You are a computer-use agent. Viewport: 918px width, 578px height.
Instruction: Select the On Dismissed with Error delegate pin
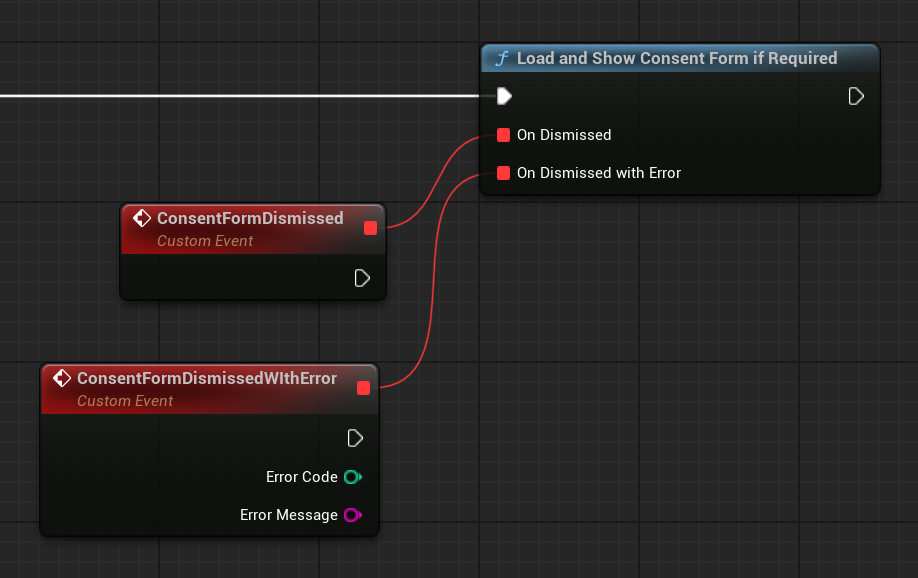(x=503, y=173)
